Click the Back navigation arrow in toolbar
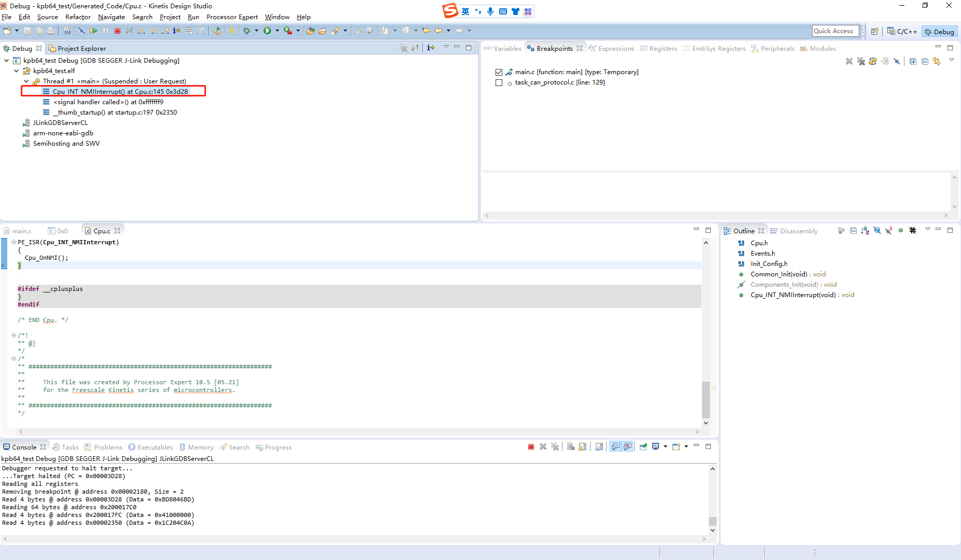 tap(438, 31)
